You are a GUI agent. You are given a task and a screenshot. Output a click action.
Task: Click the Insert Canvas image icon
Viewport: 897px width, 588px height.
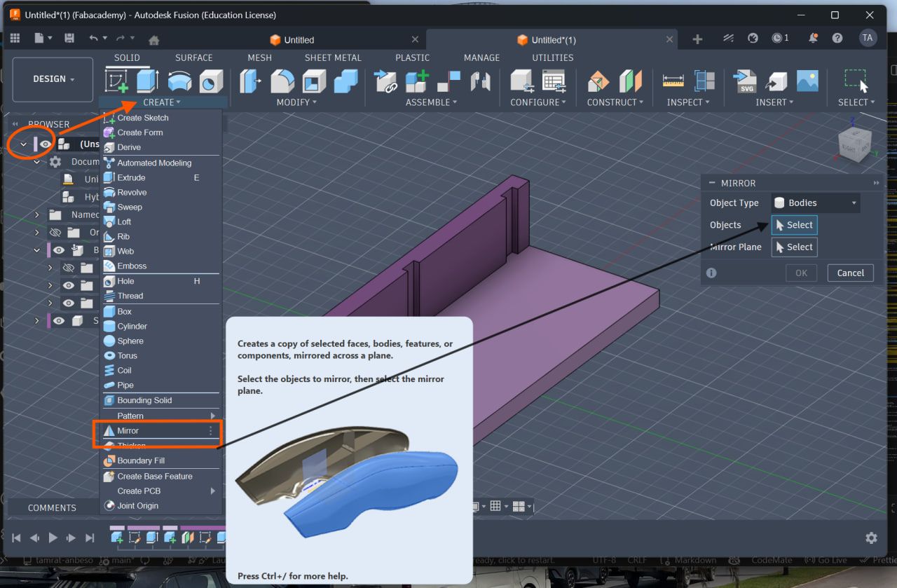point(807,81)
